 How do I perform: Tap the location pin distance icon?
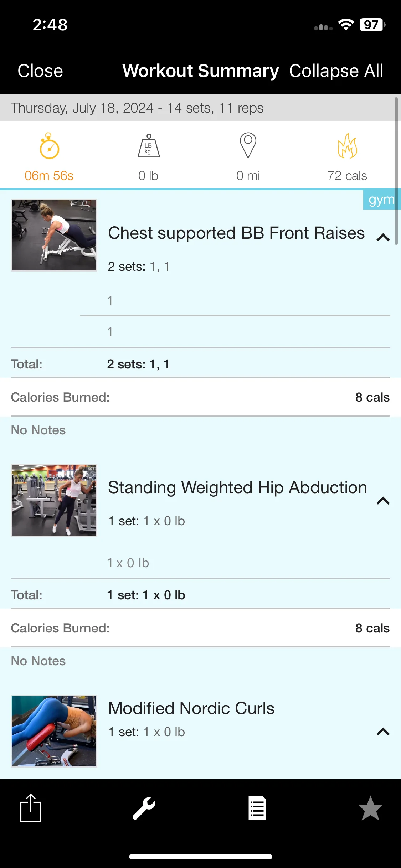pyautogui.click(x=248, y=146)
